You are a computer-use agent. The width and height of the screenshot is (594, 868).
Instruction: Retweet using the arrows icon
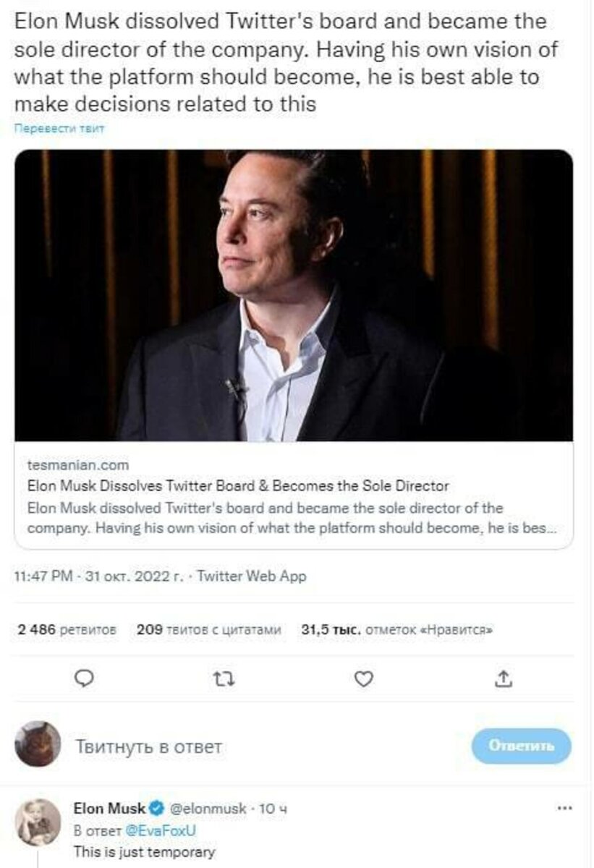(x=225, y=678)
